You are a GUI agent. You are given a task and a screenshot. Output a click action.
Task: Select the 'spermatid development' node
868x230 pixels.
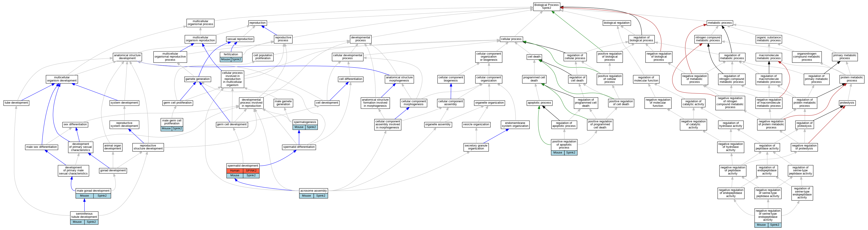click(243, 166)
